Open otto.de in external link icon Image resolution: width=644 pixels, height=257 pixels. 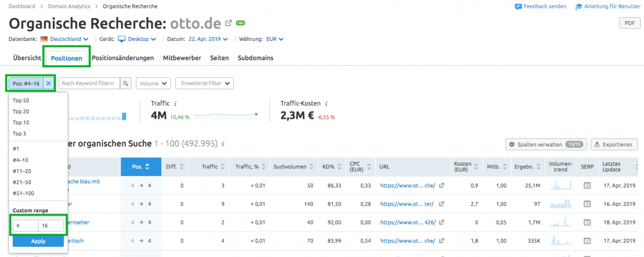coord(229,23)
